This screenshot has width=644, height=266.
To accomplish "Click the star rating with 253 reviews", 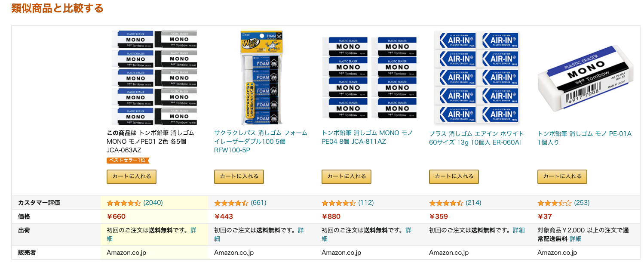I will click(555, 203).
